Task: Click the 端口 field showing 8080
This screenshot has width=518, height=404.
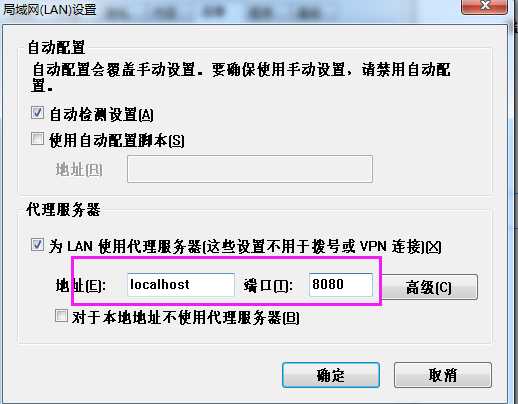Action: [341, 285]
